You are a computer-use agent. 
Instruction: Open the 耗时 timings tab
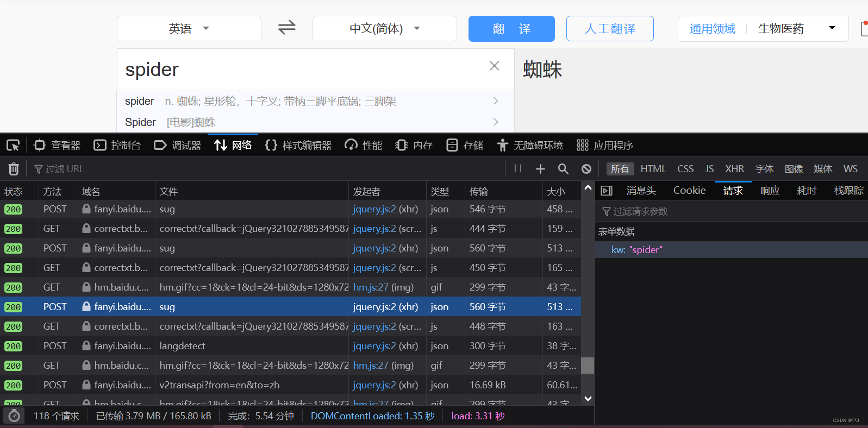click(807, 191)
